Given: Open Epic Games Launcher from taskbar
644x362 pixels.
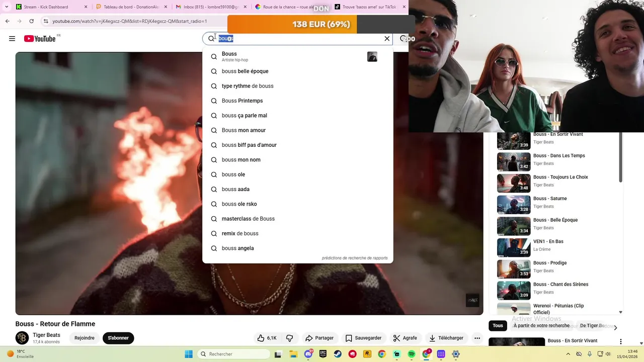Looking at the screenshot, I should [x=323, y=354].
